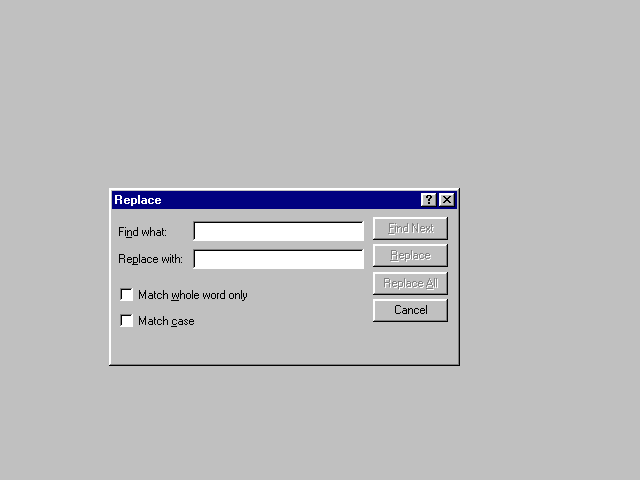Enable Match whole word only checkbox
Image resolution: width=640 pixels, height=480 pixels.
127,294
